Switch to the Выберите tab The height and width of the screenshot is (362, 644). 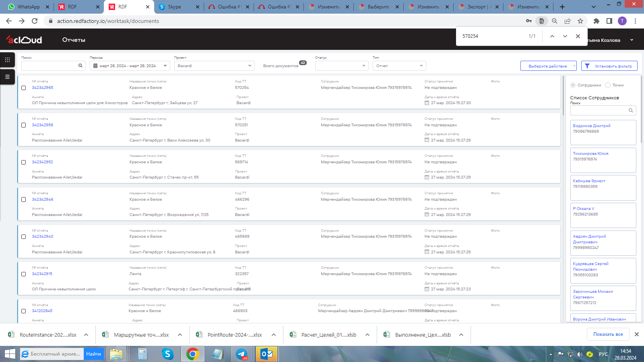(x=378, y=7)
